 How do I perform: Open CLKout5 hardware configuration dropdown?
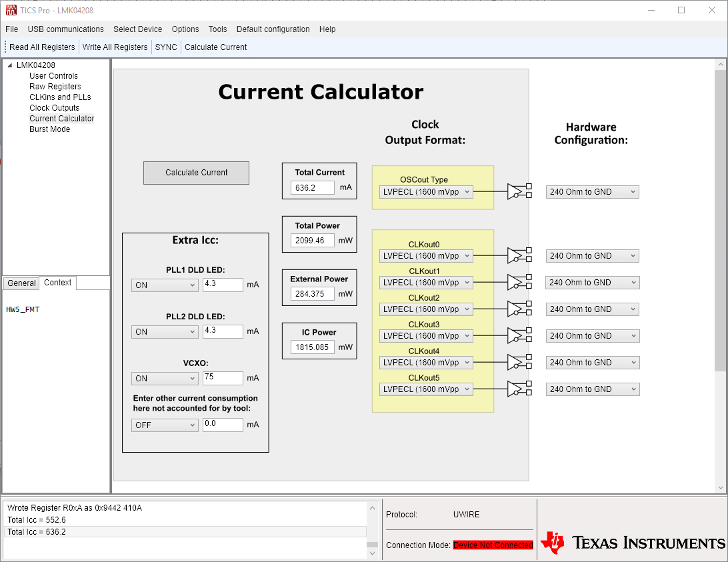coord(593,389)
